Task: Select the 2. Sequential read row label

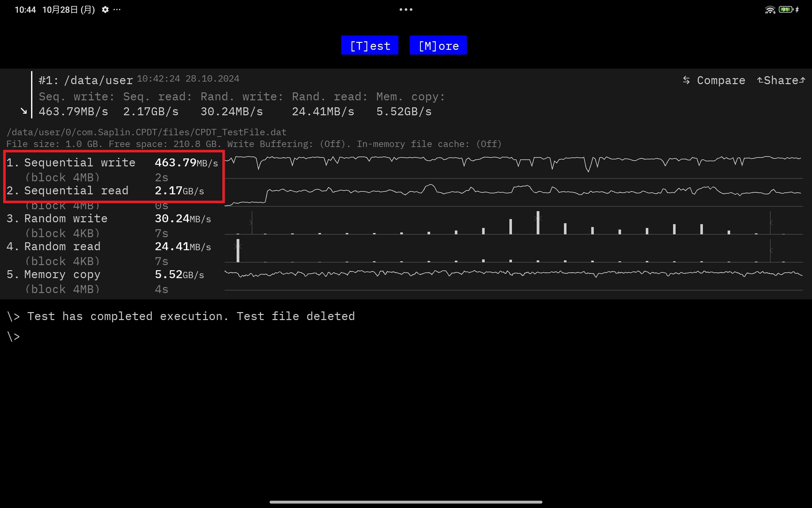Action: coord(68,190)
